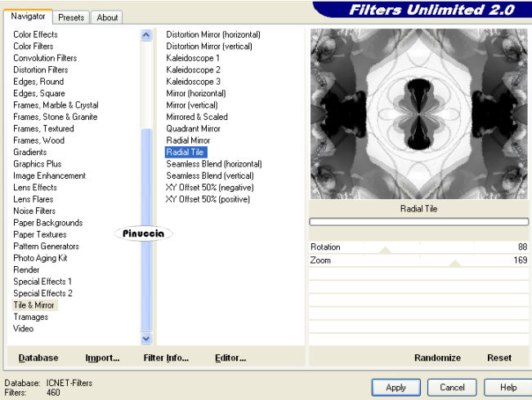
Task: Select Tile & Mirror category
Action: tap(34, 305)
